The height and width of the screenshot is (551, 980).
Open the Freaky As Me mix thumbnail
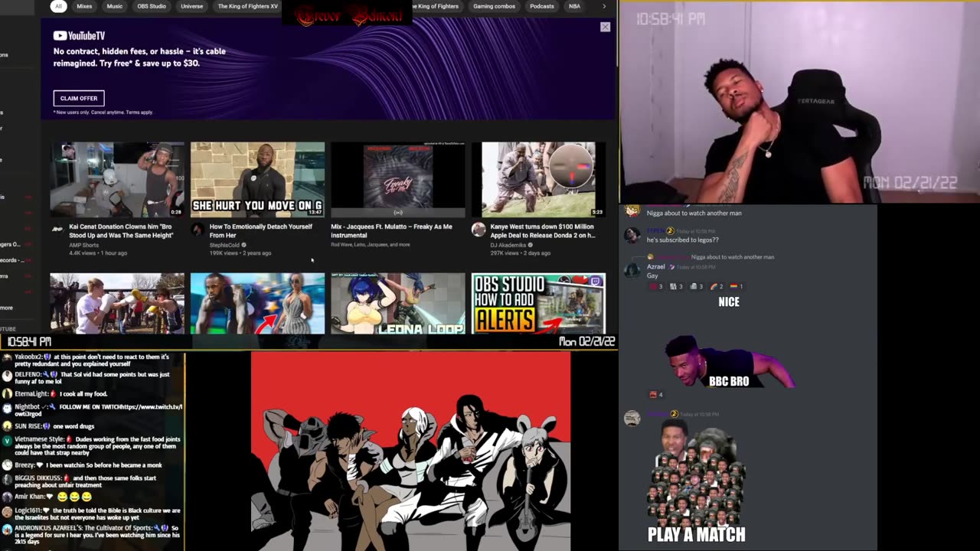[x=397, y=180]
